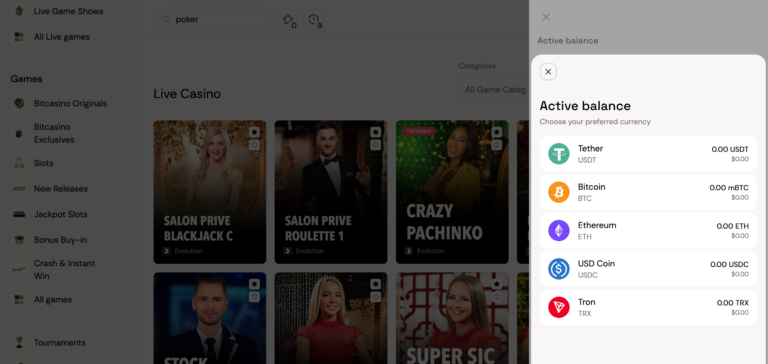768x364 pixels.
Task: Open Bitcasino Originals section
Action: point(70,103)
